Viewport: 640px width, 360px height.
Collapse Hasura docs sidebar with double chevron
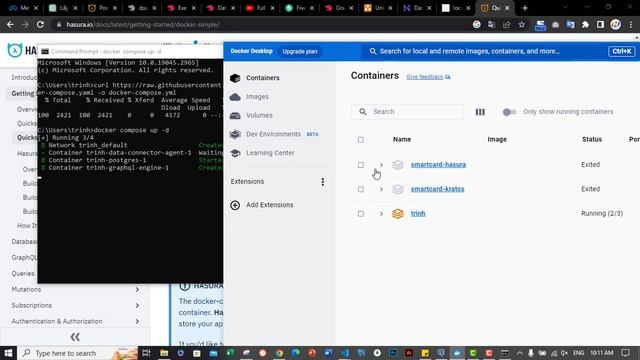(x=75, y=337)
